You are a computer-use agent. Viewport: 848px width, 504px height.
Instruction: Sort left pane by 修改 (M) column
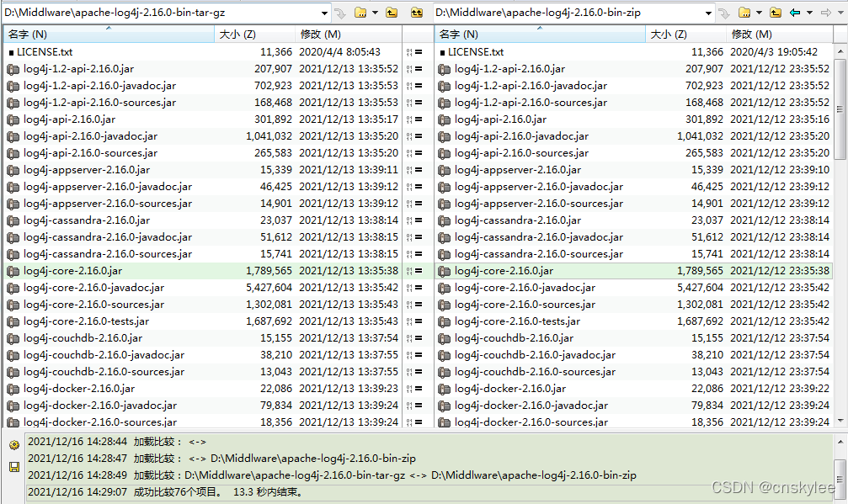[349, 34]
